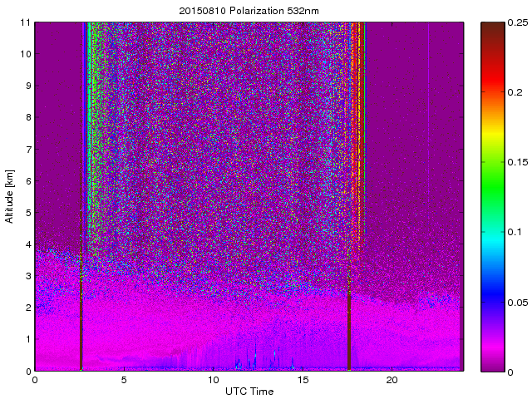This screenshot has height=399, width=532.
Task: Click the "Altitude [km]" y-axis label
Action: [10, 196]
